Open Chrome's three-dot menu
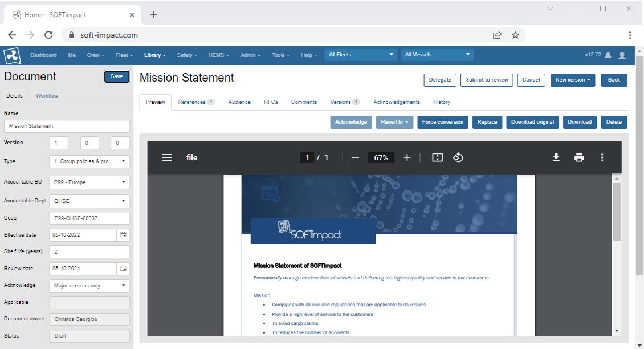Screen dimensions: 644x349 (630, 35)
